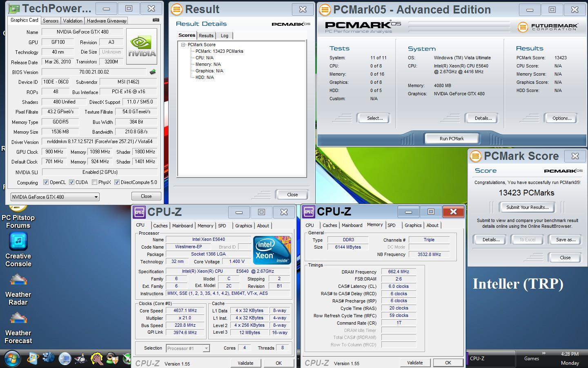
Task: Toggle the PhysX checkbox
Action: (x=95, y=182)
